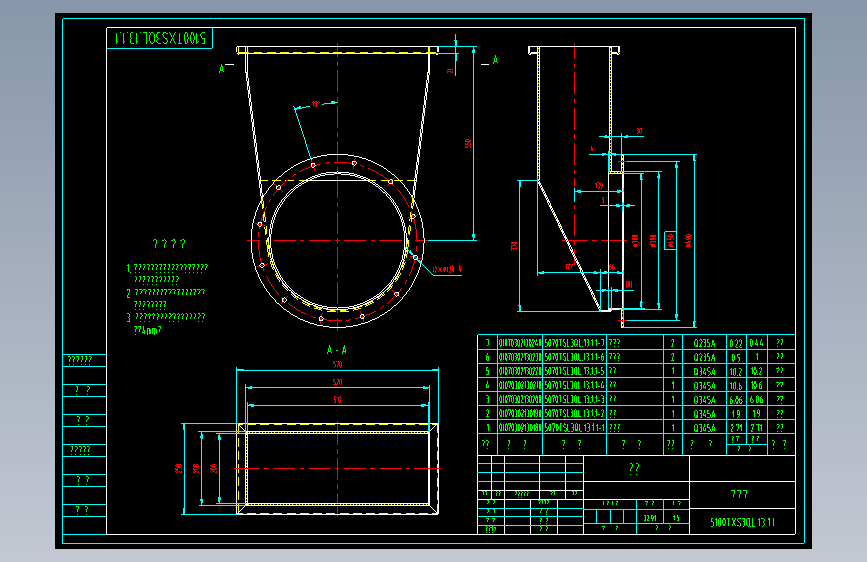Screen dimensions: 867x562
Task: Click the 6.06 unit weight cell in row 3
Action: 736,399
